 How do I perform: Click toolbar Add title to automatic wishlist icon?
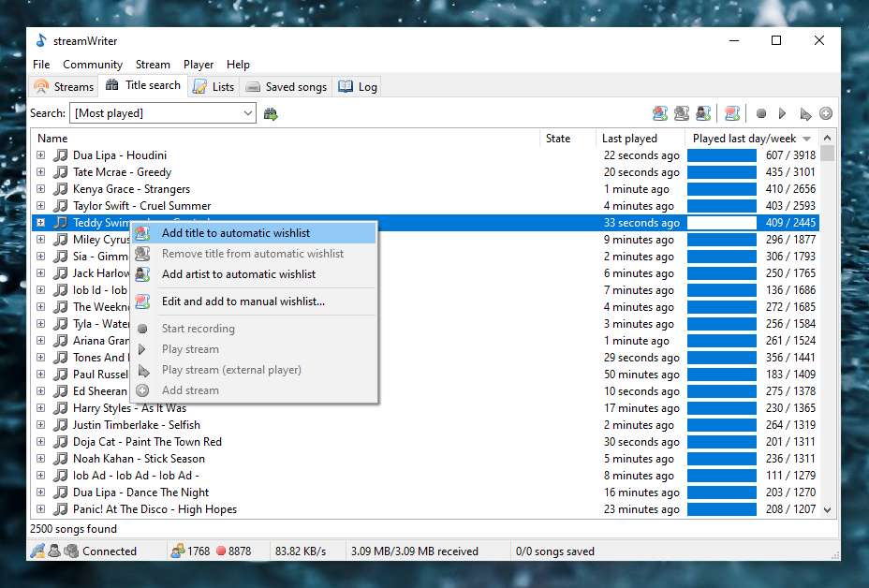[659, 113]
